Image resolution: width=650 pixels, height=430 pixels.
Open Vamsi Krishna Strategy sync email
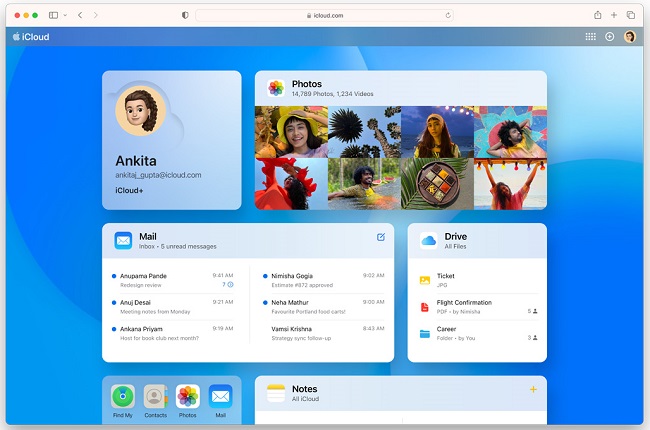324,333
